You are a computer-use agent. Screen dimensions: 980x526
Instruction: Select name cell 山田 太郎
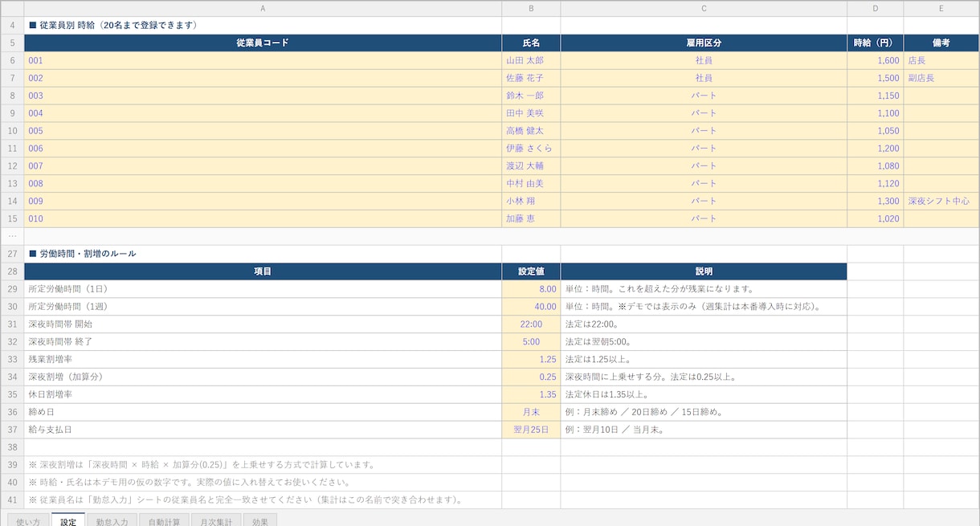531,60
